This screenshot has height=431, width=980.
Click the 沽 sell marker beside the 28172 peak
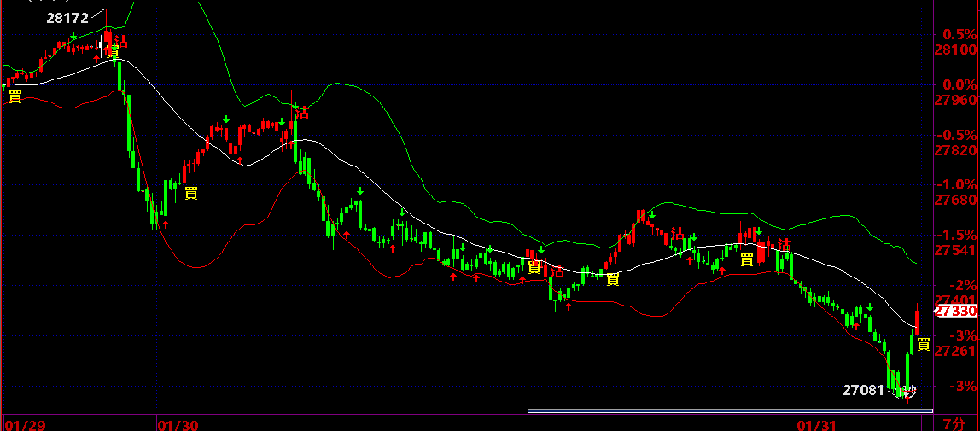tap(122, 40)
